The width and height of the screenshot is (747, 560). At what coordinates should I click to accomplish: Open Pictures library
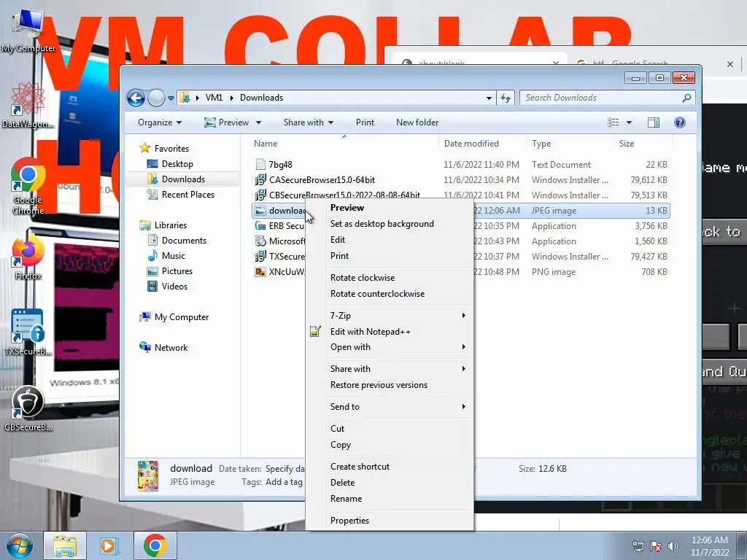177,271
